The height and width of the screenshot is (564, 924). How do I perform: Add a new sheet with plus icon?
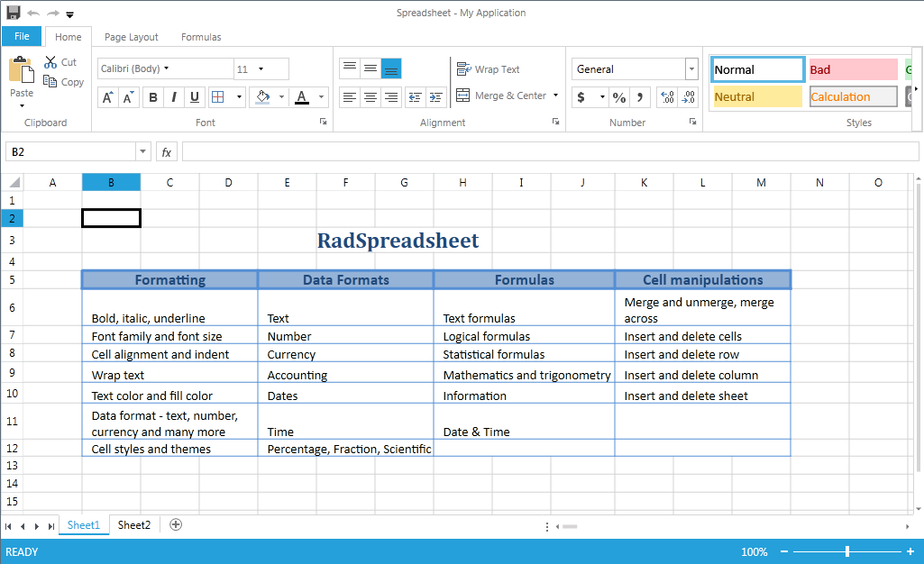point(176,524)
